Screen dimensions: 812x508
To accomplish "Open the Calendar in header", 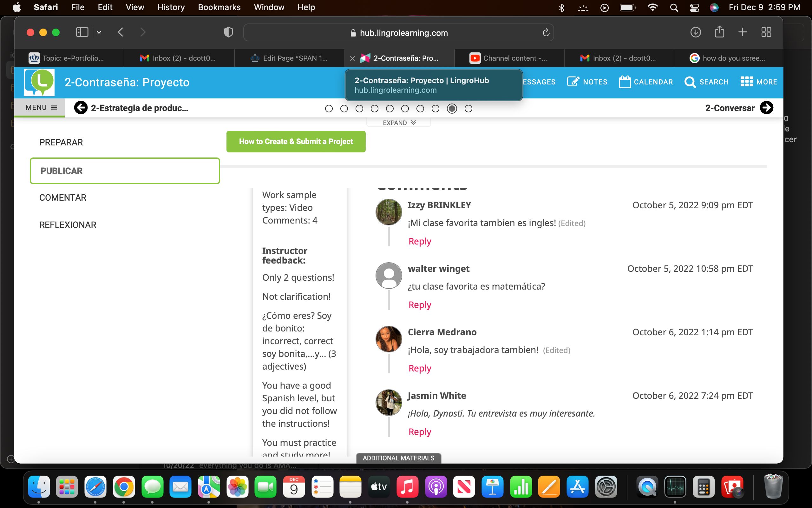I will point(646,82).
